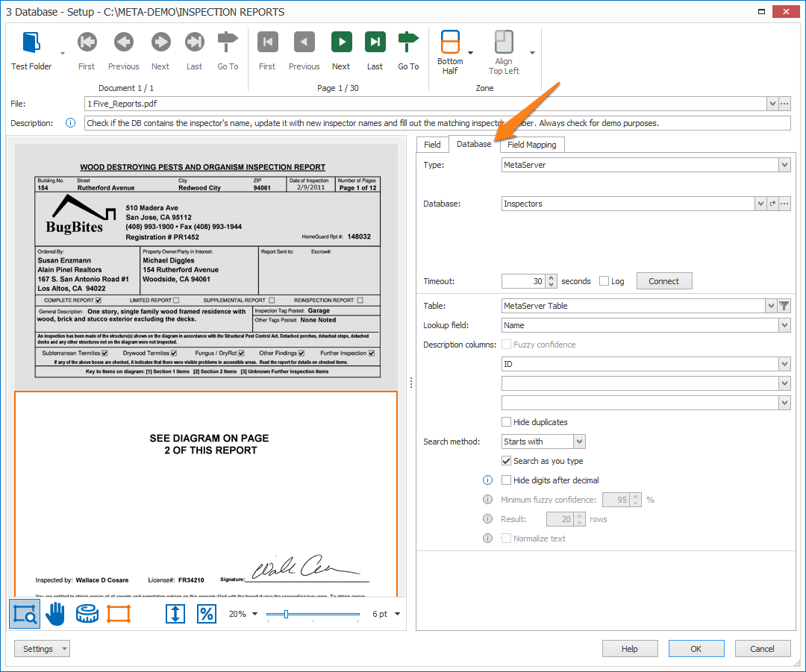Select the hand pan tool
This screenshot has width=806, height=672.
[x=55, y=614]
